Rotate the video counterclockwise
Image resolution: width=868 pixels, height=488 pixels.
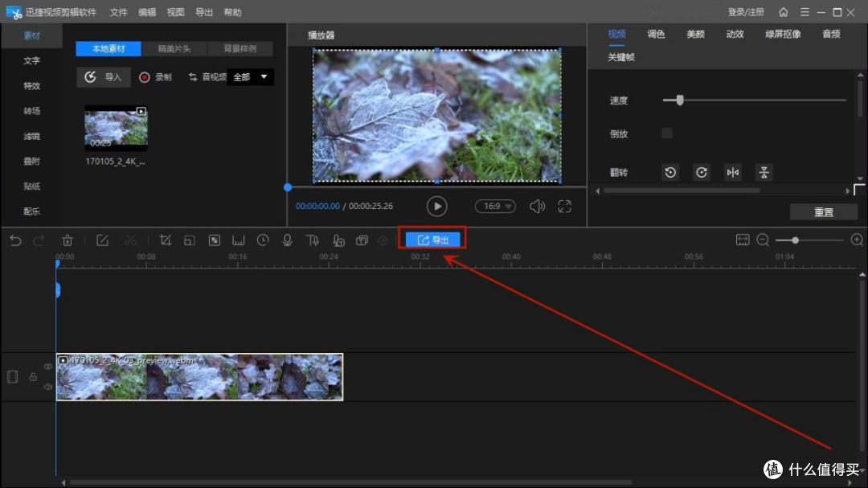tap(670, 172)
